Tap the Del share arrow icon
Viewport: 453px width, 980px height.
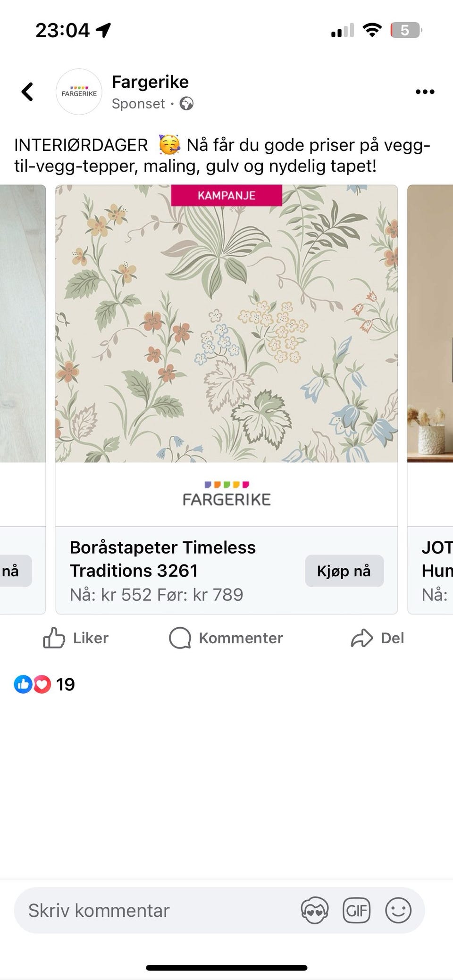pyautogui.click(x=362, y=638)
